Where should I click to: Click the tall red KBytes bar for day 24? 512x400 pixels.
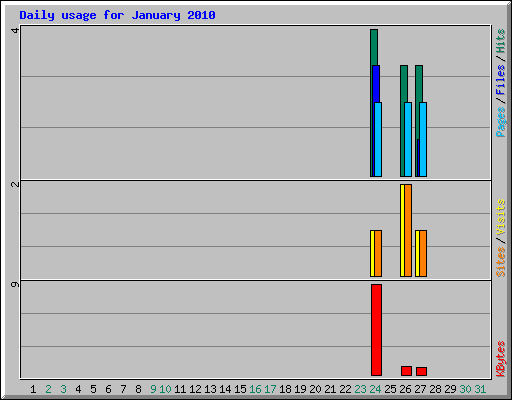coord(376,330)
